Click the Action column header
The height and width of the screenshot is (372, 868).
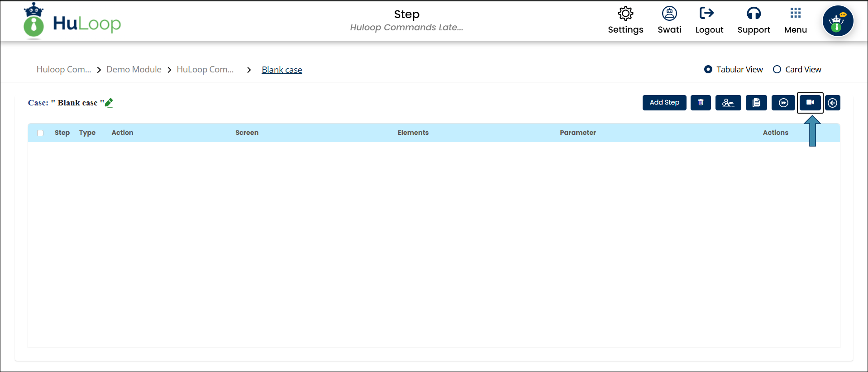pyautogui.click(x=122, y=133)
